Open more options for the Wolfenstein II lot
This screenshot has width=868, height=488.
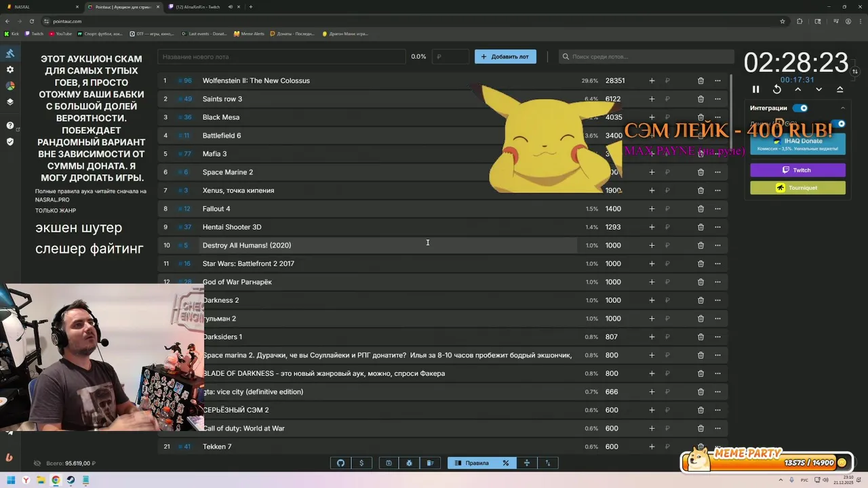pyautogui.click(x=717, y=81)
